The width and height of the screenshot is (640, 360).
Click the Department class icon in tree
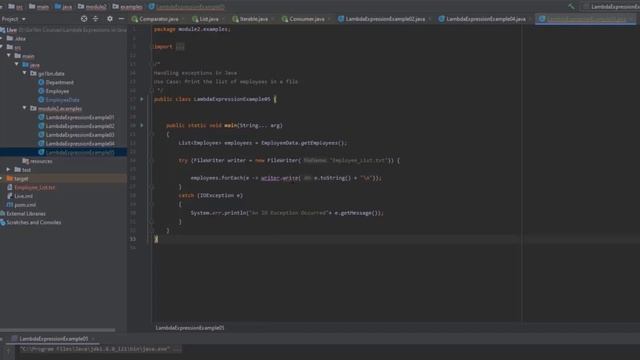pyautogui.click(x=41, y=82)
